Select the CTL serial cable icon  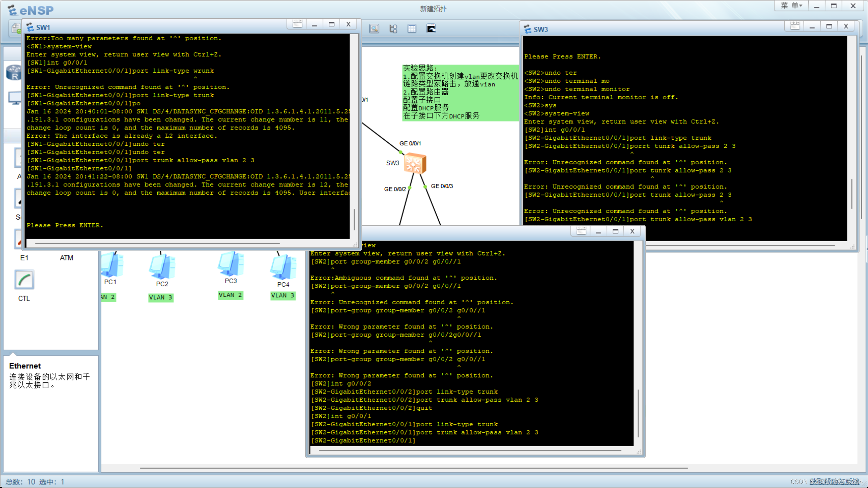pyautogui.click(x=24, y=280)
